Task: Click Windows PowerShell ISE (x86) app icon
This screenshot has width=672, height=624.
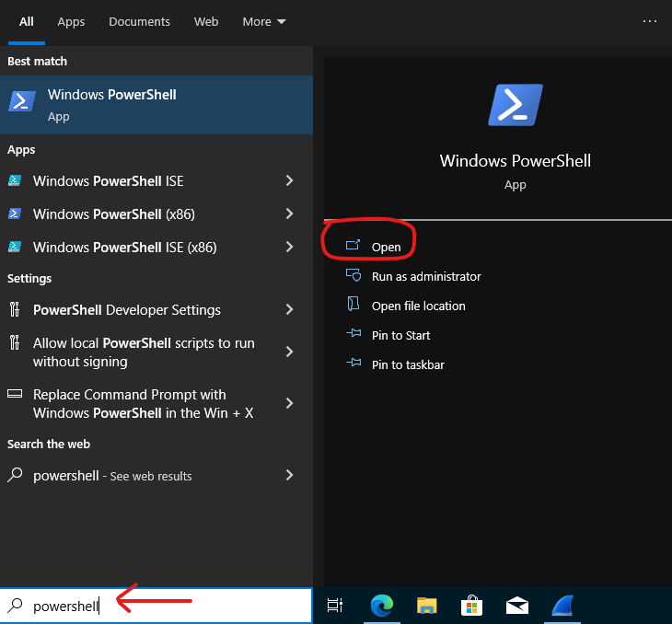Action: pos(15,247)
